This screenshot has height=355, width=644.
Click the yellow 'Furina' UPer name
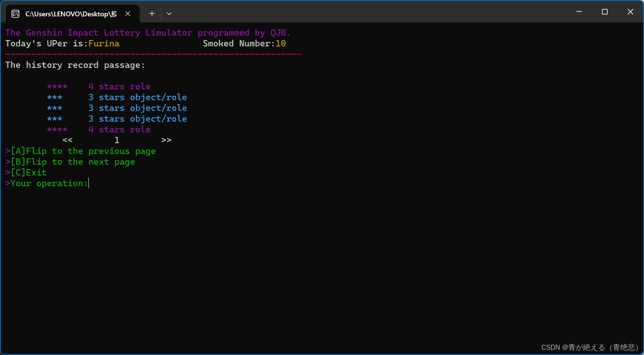(x=104, y=43)
